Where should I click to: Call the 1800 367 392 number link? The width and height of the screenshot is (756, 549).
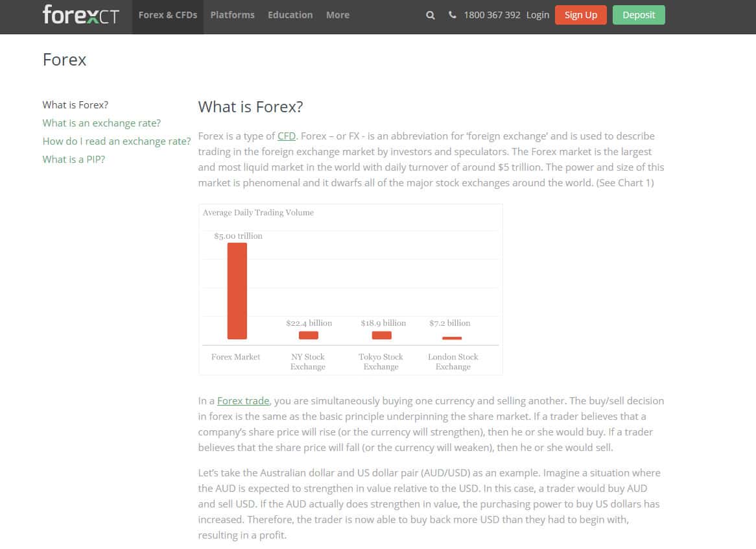491,15
